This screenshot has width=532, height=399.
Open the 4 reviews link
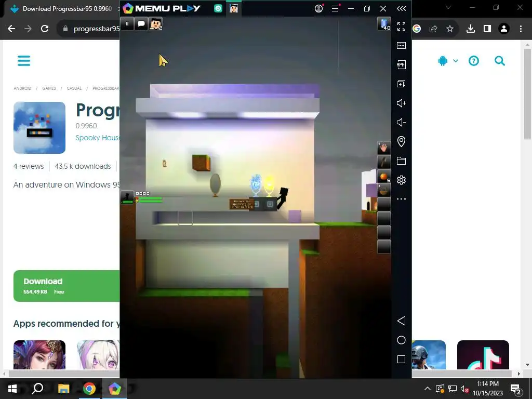coord(29,166)
